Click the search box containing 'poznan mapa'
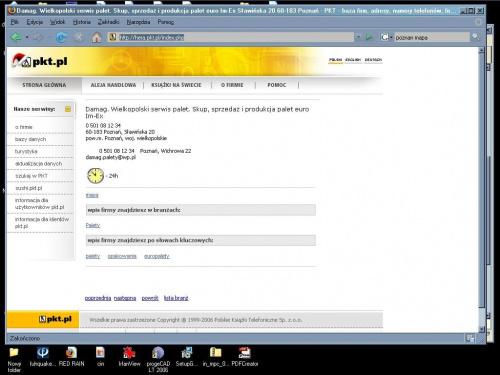 click(432, 38)
